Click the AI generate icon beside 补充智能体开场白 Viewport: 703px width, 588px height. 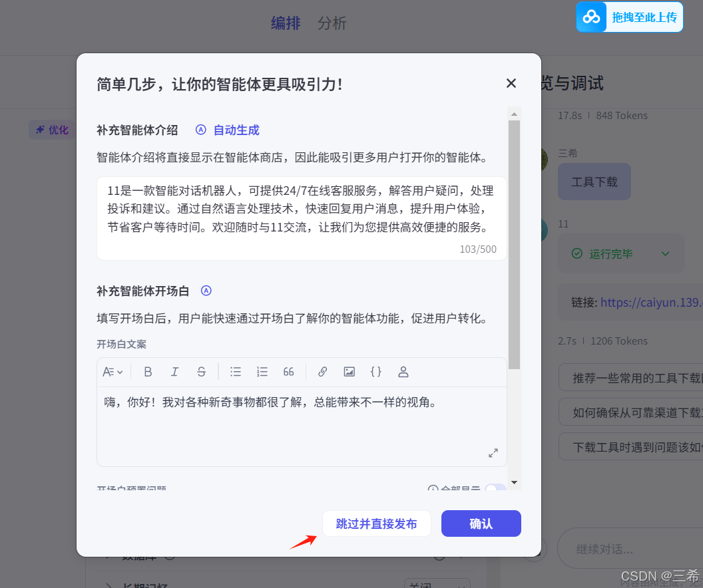(206, 291)
